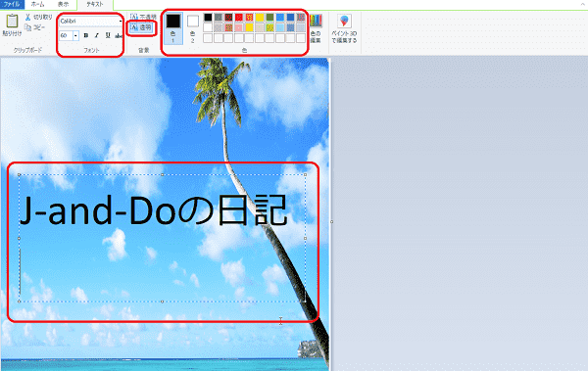Screen dimensions: 588x371
Task: Pick the red color swatch
Action: [x=239, y=18]
